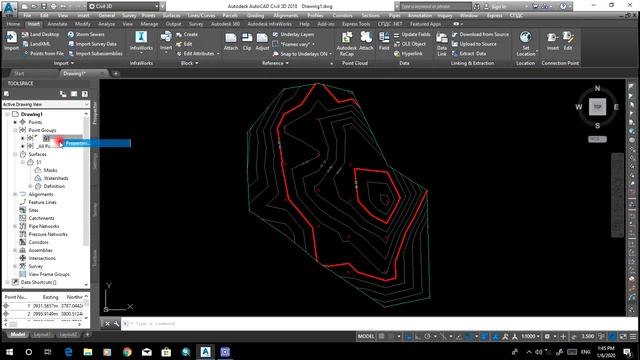Expand the Reference panel dropdown
Screen dimensions: 640x360
pos(275,63)
